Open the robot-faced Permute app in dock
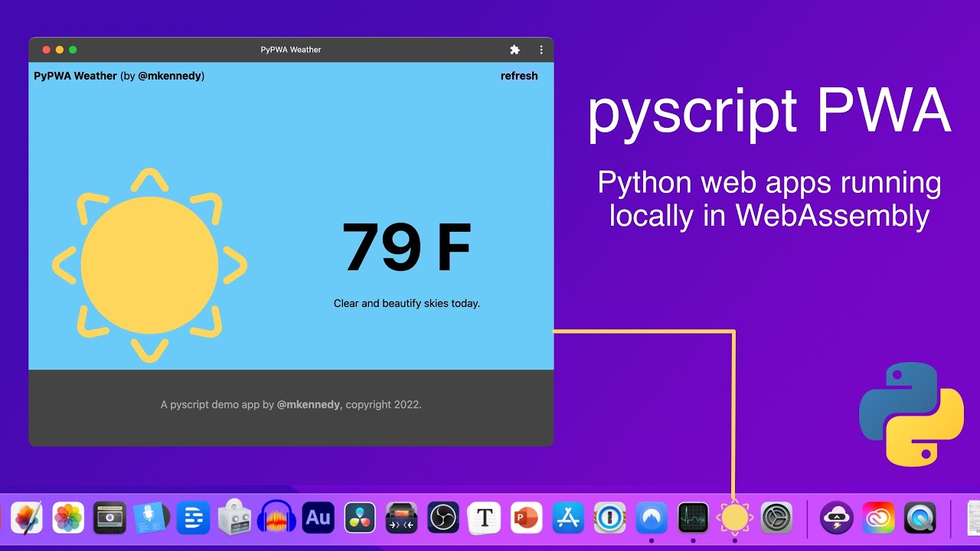 click(x=235, y=518)
